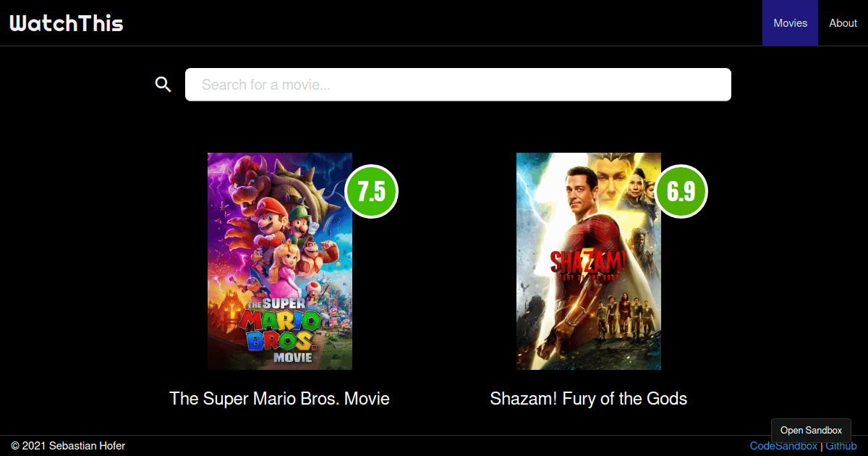The image size is (868, 456).
Task: Click the 7.5 rating badge
Action: [x=372, y=191]
